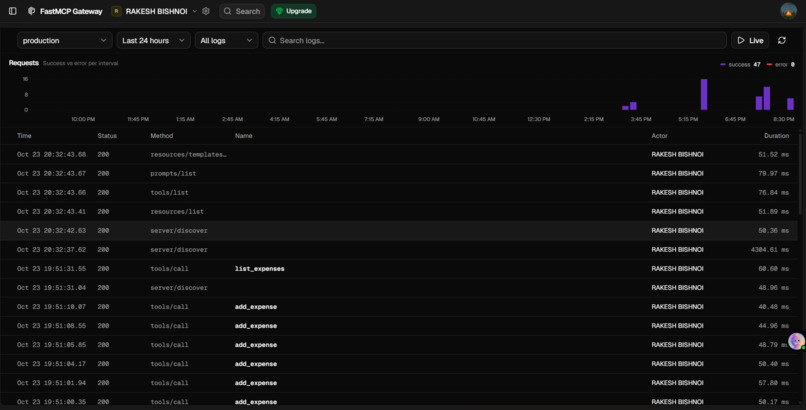Select server/discover row at 20:32:42.63
The height and width of the screenshot is (410, 806).
tap(399, 230)
